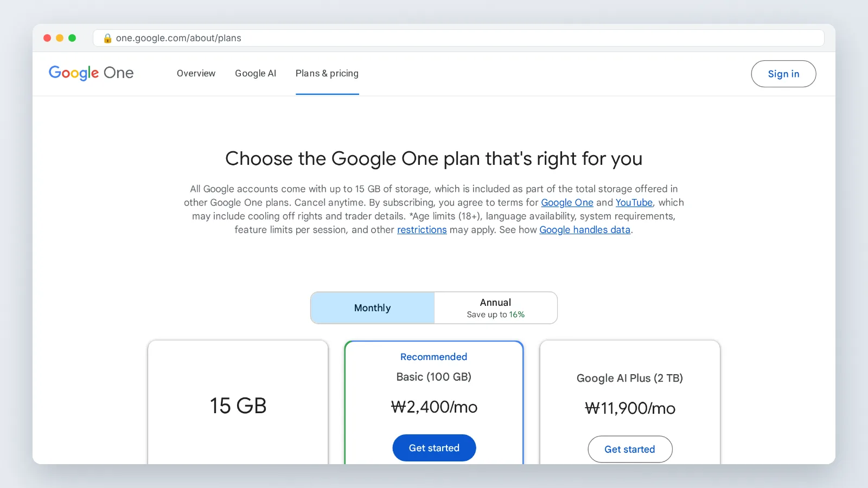Click the Google One logo
868x488 pixels.
pyautogui.click(x=91, y=73)
